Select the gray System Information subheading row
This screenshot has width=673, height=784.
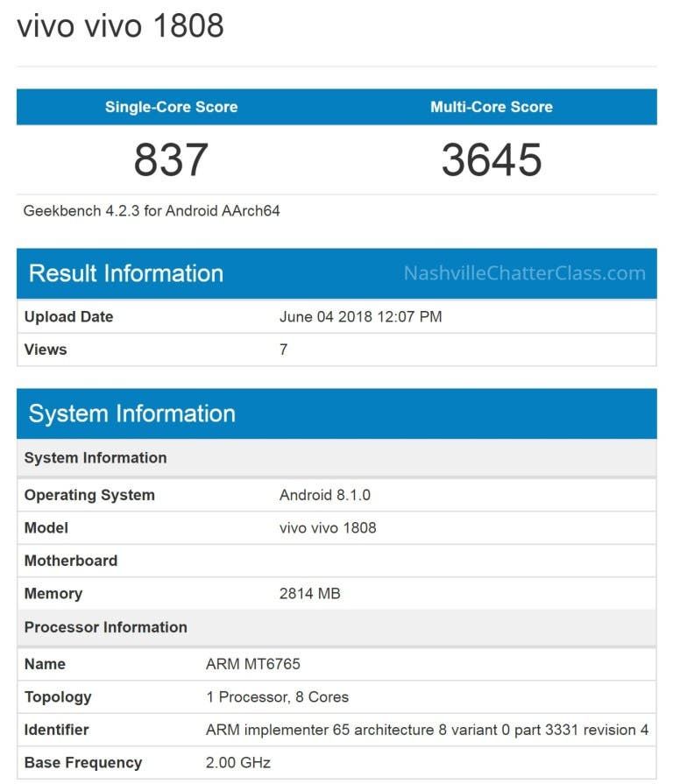coord(336,458)
